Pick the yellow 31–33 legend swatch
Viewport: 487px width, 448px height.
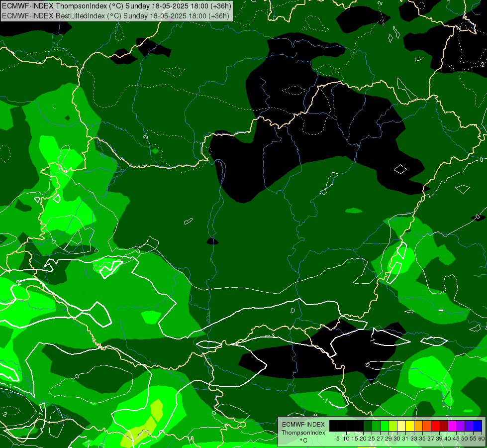pyautogui.click(x=410, y=426)
